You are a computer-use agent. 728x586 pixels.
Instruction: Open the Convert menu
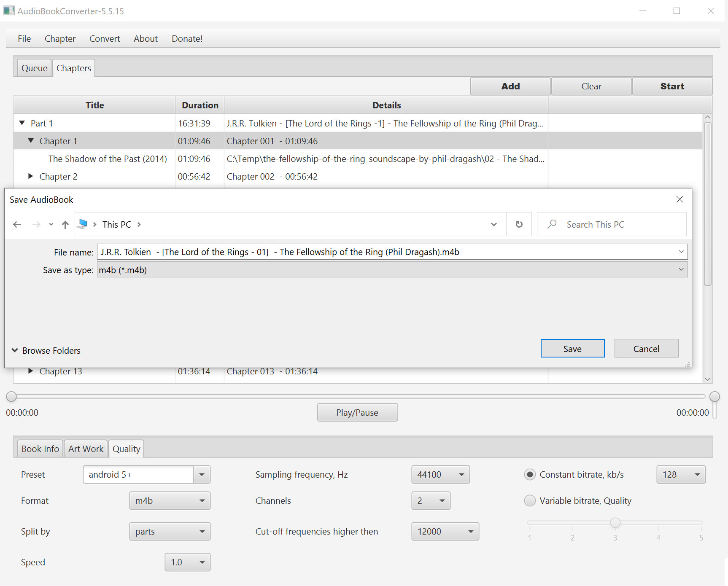[x=104, y=38]
